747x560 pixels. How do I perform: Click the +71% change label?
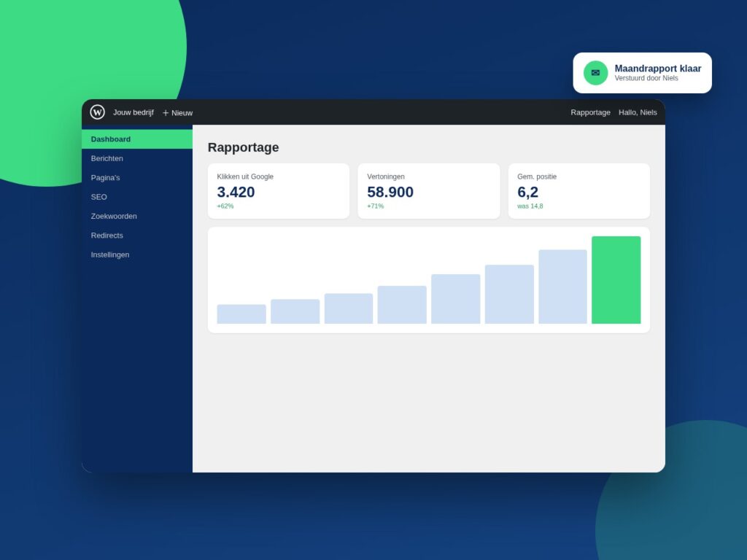click(376, 206)
